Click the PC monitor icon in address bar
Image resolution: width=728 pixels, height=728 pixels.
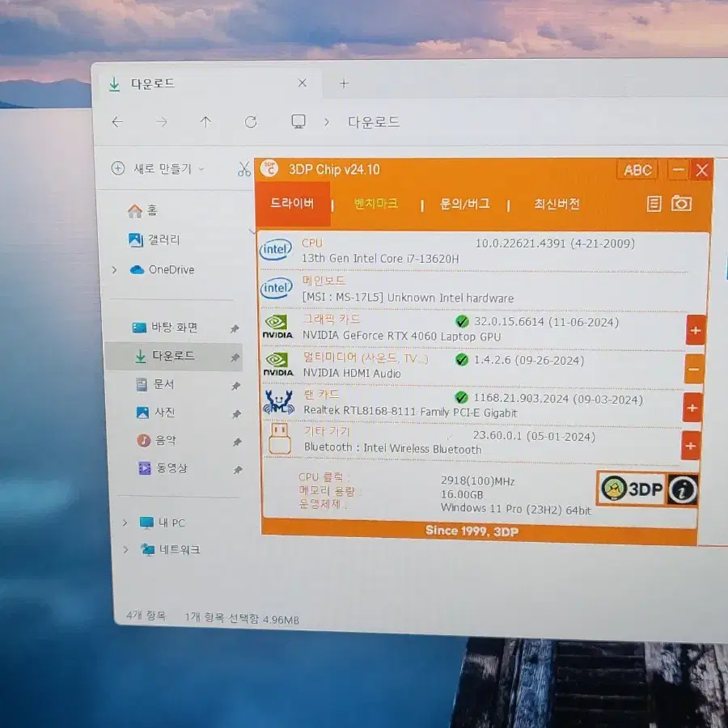tap(298, 121)
